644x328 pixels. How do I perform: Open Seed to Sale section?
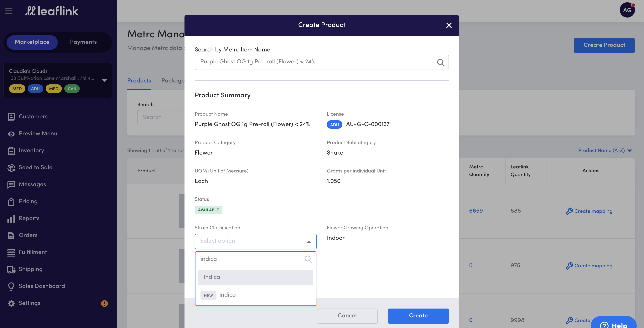[35, 167]
